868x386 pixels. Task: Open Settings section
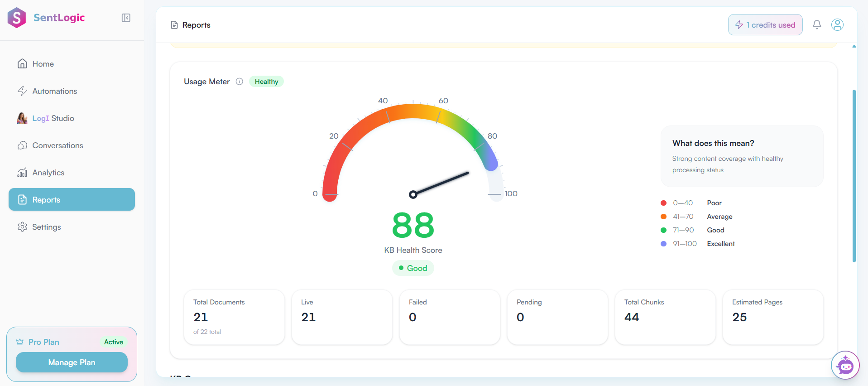[72, 227]
